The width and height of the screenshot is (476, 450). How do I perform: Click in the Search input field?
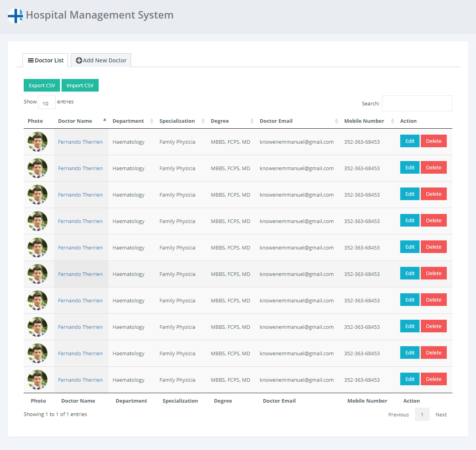[x=417, y=103]
